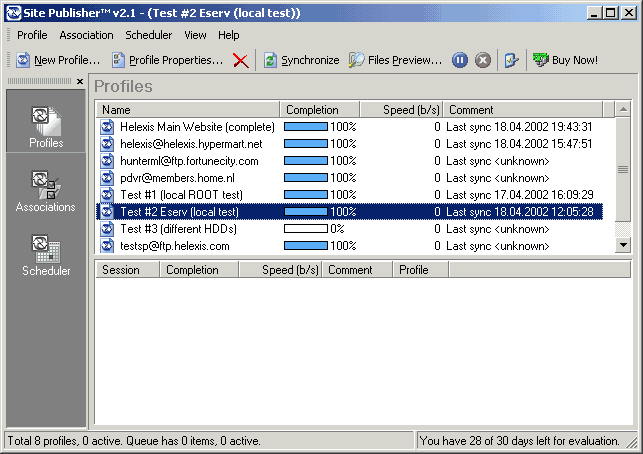Click the options icon before Buy Now
The width and height of the screenshot is (643, 454).
(x=511, y=60)
